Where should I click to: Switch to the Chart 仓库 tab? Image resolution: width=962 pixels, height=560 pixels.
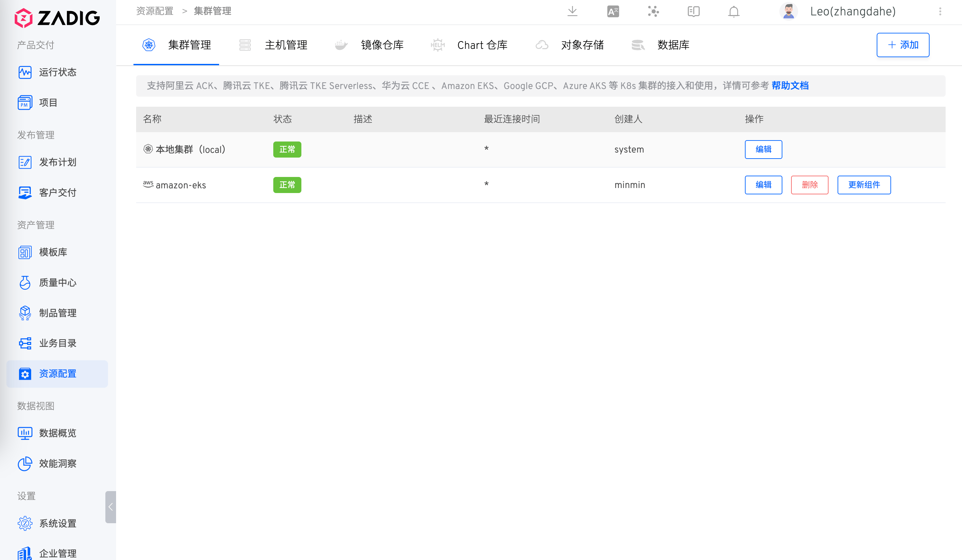coord(469,45)
